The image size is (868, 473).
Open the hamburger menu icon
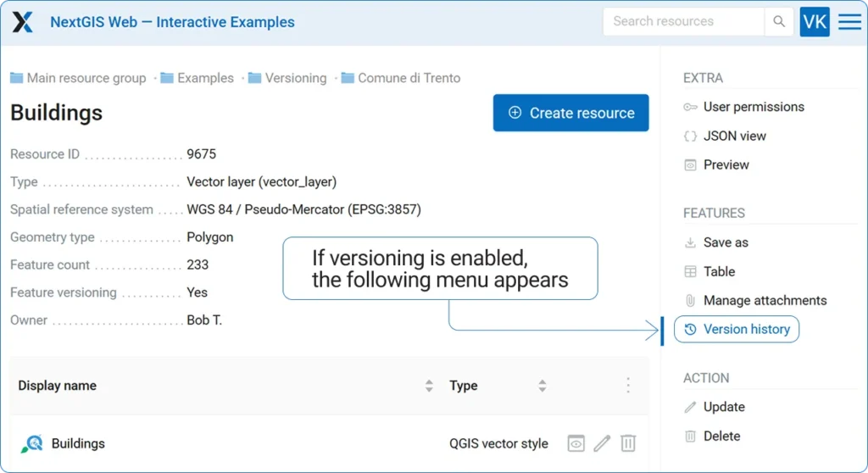coord(849,22)
